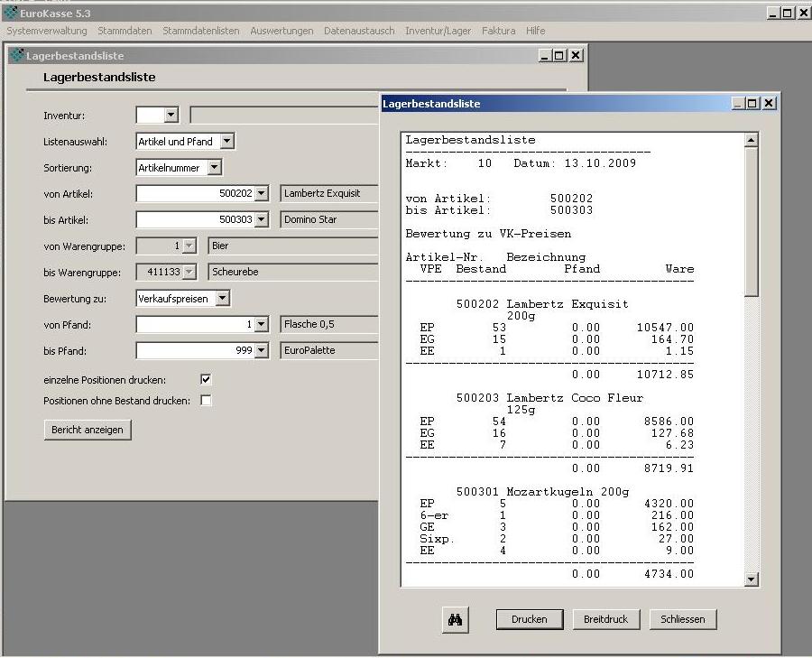Open the Stammdaten menu
The width and height of the screenshot is (812, 658).
click(125, 31)
